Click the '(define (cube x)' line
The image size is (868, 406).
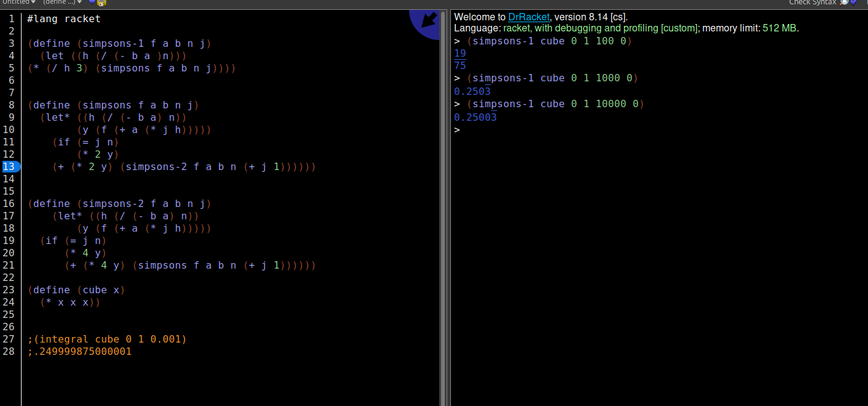[76, 290]
